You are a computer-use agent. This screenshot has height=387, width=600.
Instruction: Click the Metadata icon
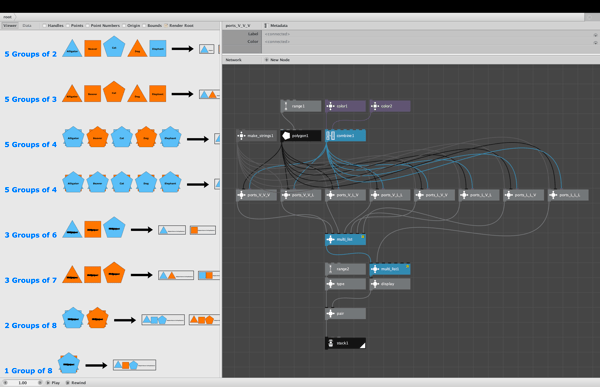(266, 26)
